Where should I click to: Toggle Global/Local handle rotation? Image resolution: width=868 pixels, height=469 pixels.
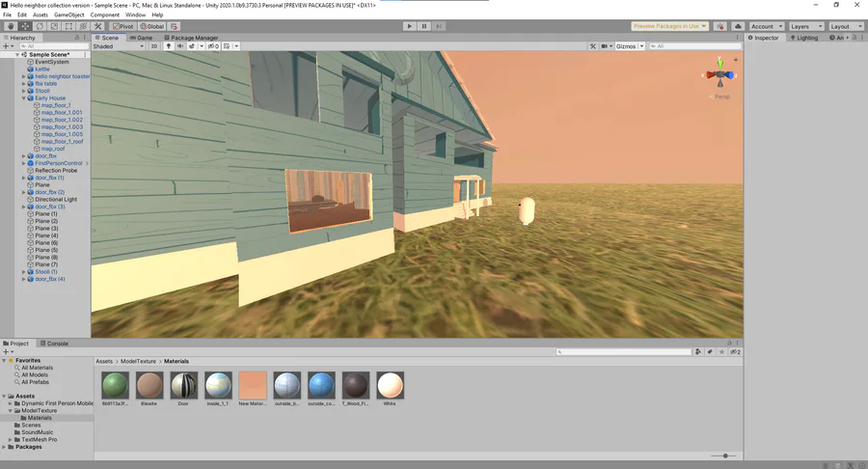[152, 26]
